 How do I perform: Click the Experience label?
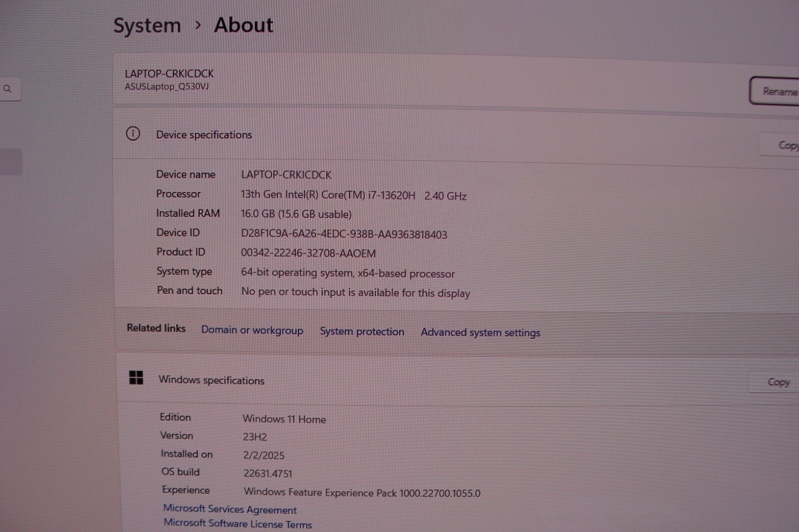[186, 490]
